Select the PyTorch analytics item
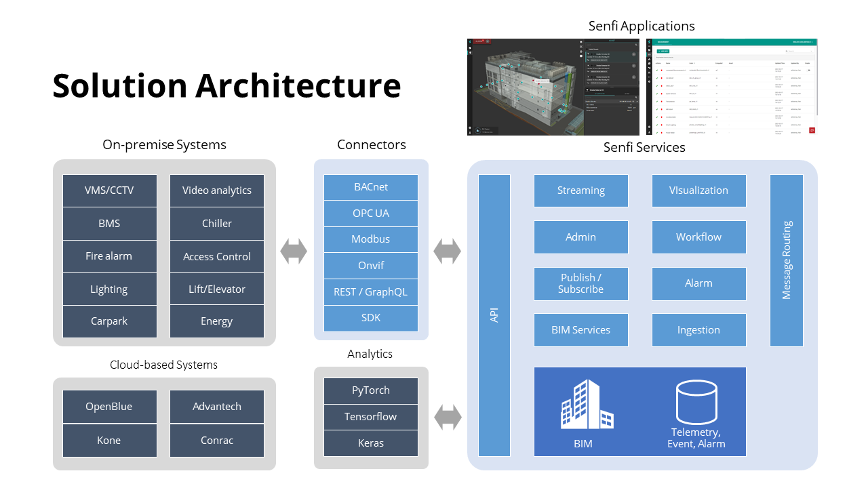 point(370,390)
